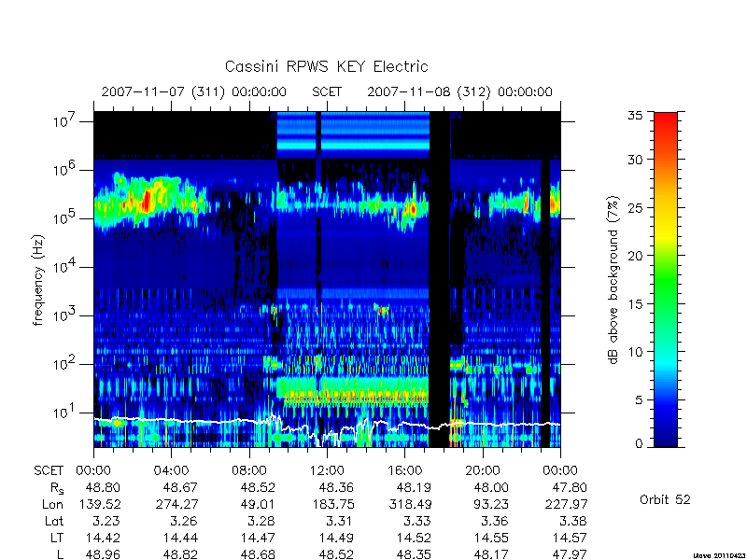Click the colorbar tick label 30

[635, 159]
